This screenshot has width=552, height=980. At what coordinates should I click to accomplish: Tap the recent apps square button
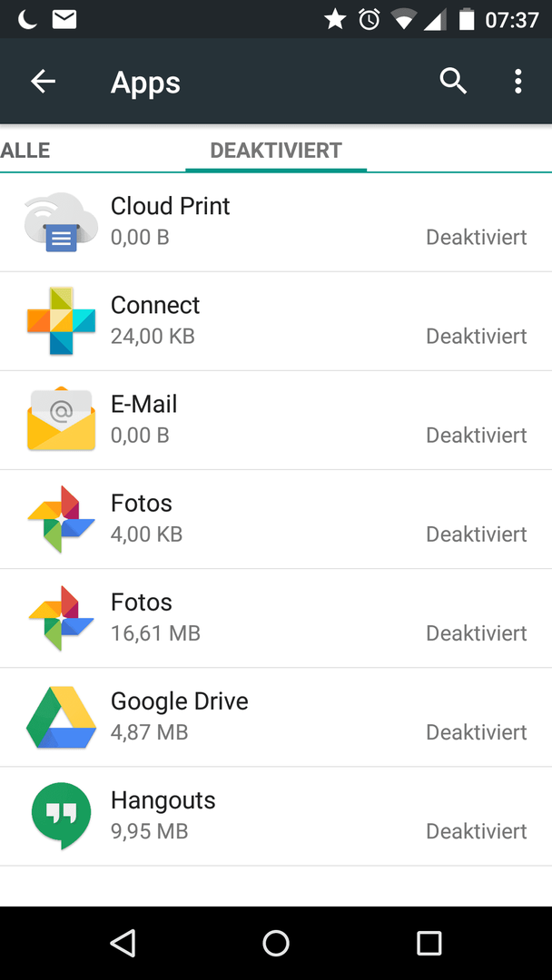[x=429, y=943]
